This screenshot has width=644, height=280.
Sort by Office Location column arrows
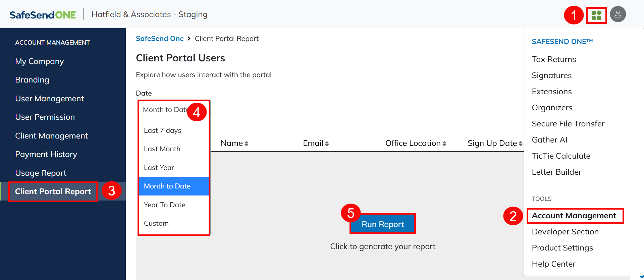[x=444, y=144]
